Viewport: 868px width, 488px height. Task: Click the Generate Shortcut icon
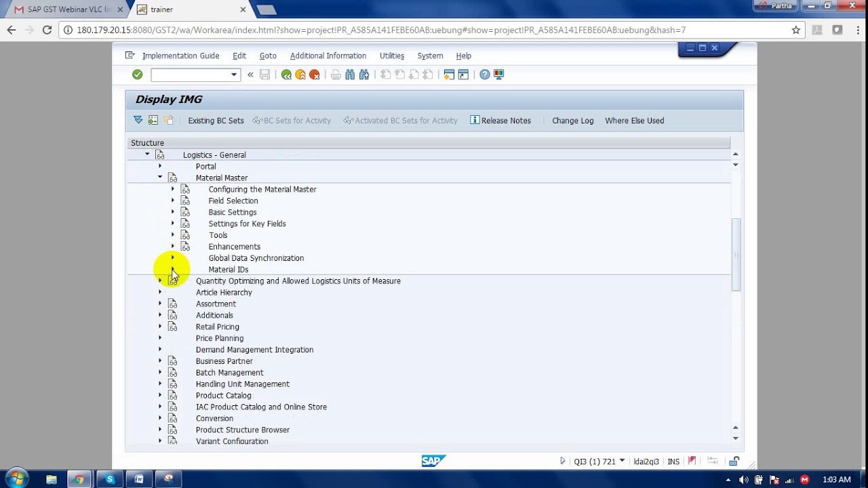point(463,75)
